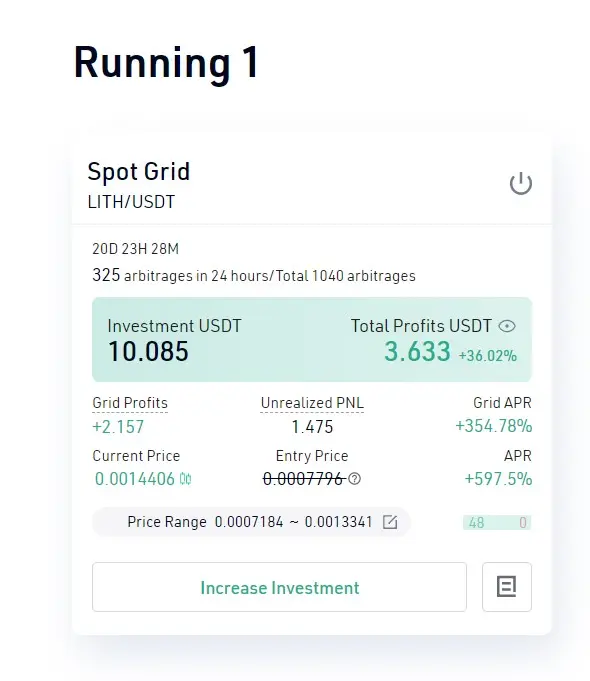This screenshot has height=681, width=590.
Task: Edit the Price Range with pencil icon
Action: pyautogui.click(x=390, y=522)
